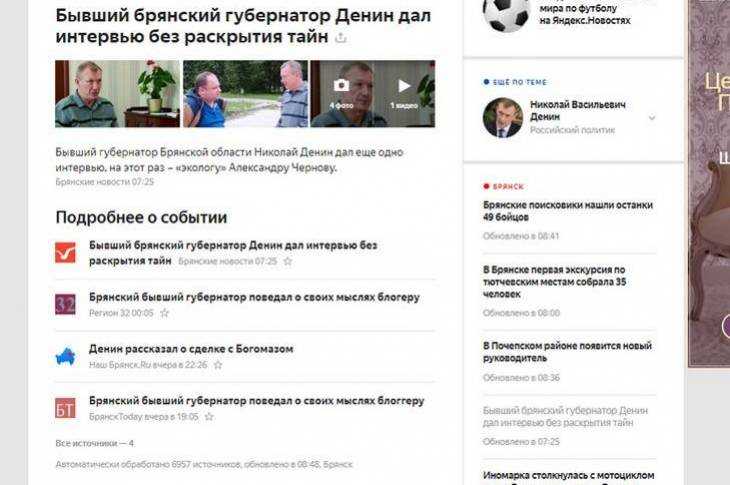Open news about Почепском районе новый руководитель
This screenshot has height=485, width=730.
(x=568, y=352)
